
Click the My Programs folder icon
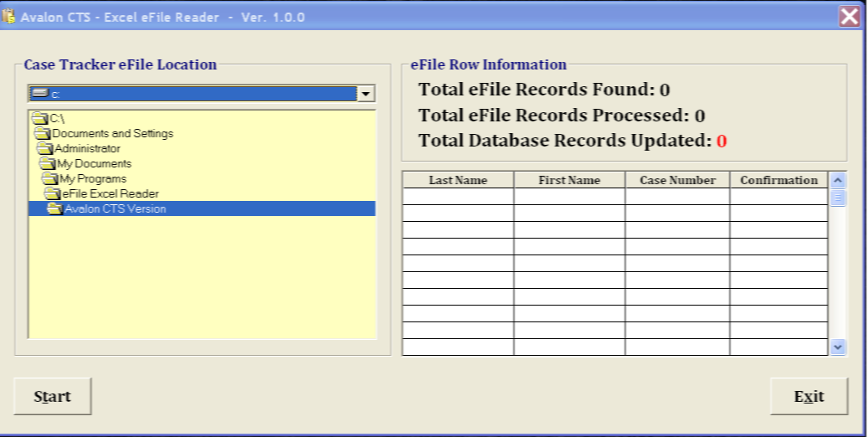click(50, 178)
